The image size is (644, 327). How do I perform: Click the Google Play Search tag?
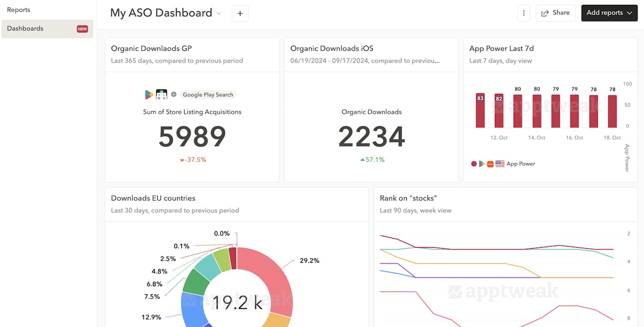[x=208, y=94]
